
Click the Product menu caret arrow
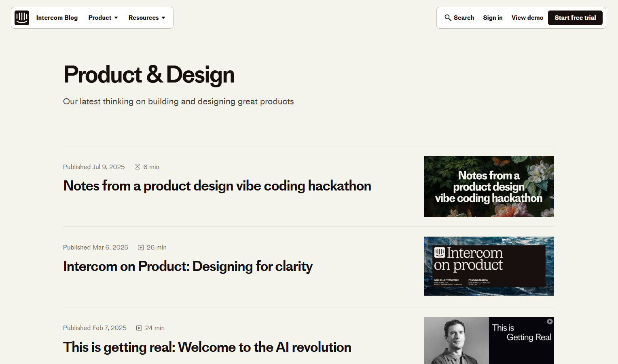coord(116,18)
